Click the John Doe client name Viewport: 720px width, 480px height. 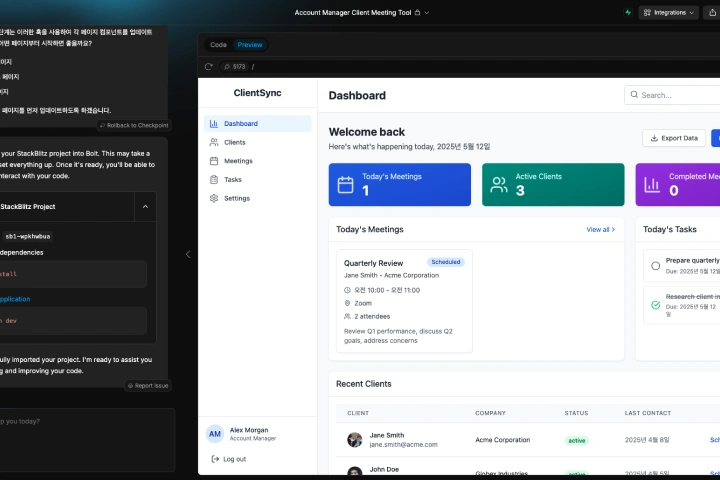384,469
